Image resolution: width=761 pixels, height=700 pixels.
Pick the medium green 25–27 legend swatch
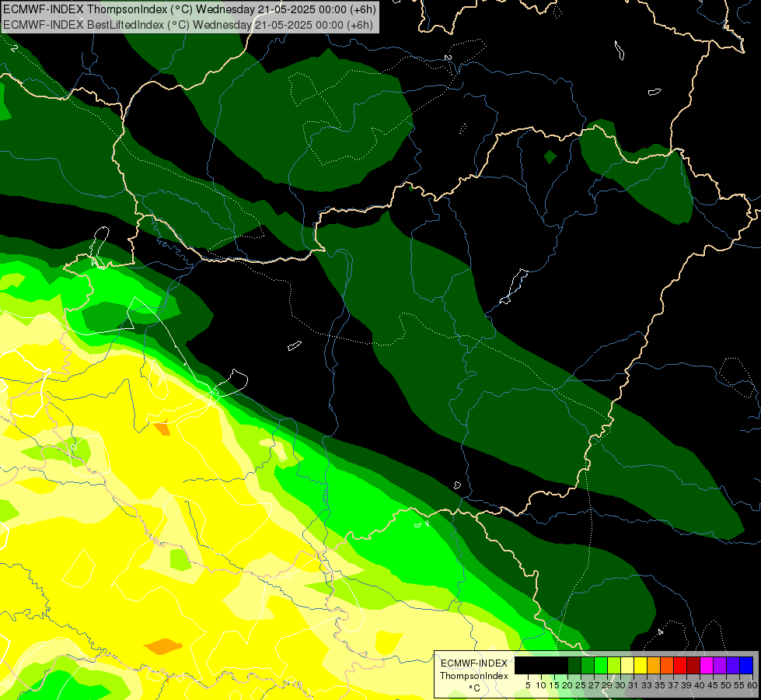pyautogui.click(x=587, y=665)
